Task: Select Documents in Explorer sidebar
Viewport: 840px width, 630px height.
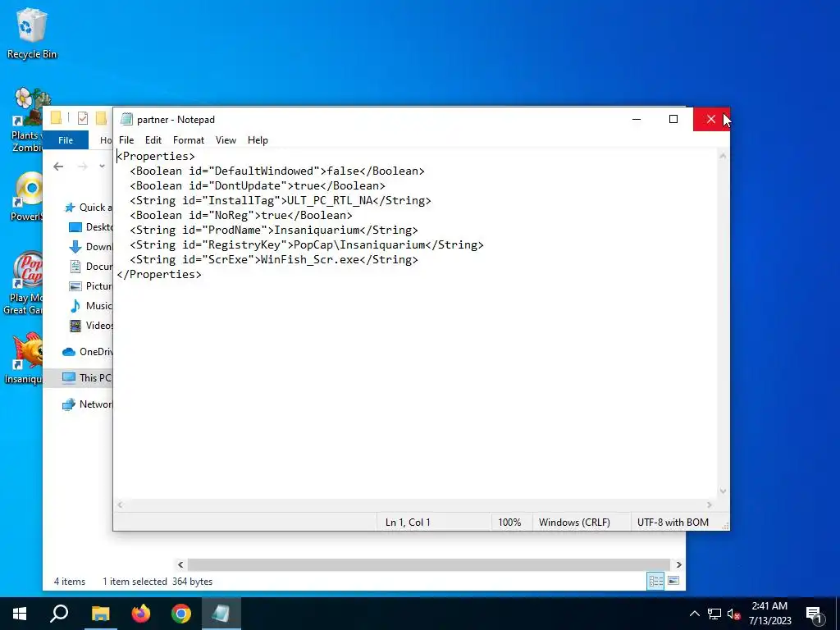Action: 91,267
